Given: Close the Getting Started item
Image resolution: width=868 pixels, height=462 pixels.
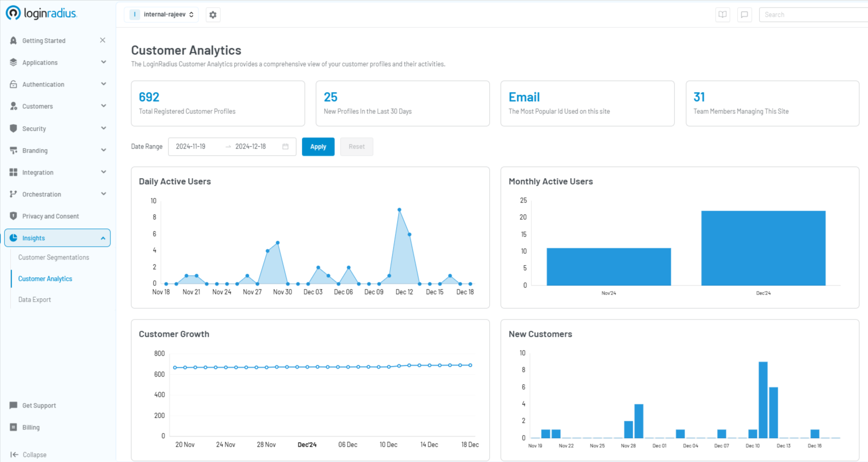Looking at the screenshot, I should tap(103, 40).
